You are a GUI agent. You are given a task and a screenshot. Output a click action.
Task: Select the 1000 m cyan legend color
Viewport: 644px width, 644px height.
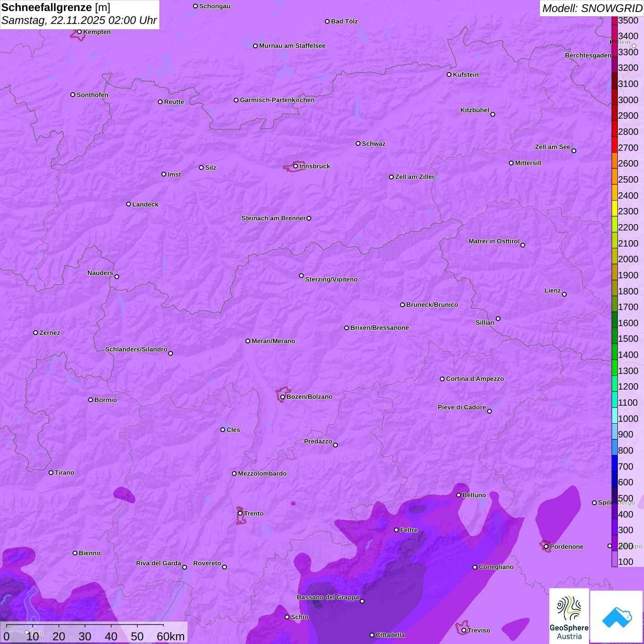[614, 415]
